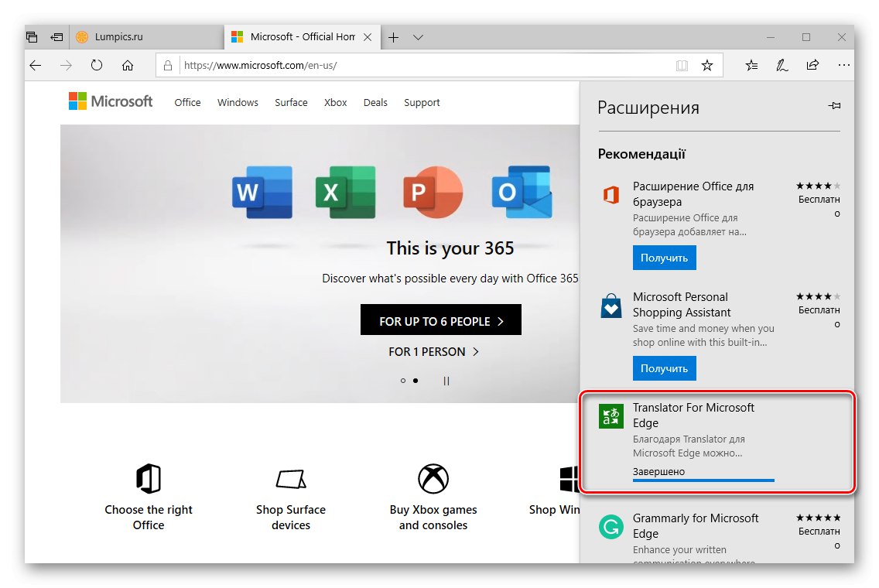The image size is (879, 588).
Task: Open the browser Home page icon
Action: coord(128,66)
